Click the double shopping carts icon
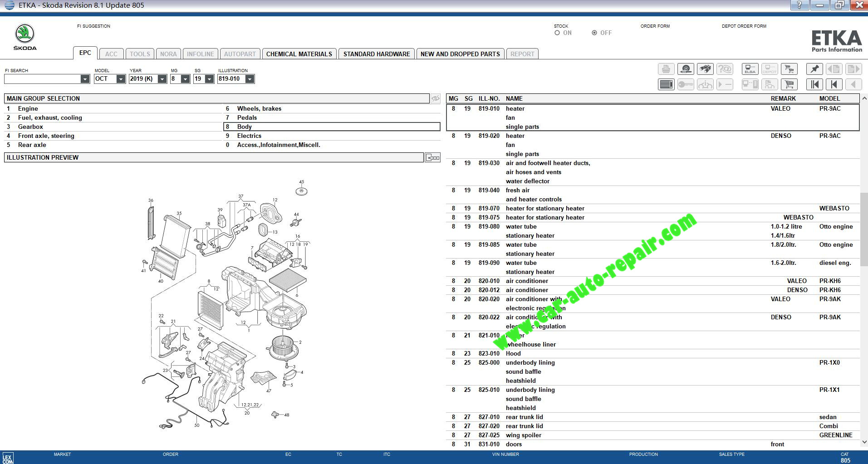Screen dimensions: 868x464 pos(789,69)
